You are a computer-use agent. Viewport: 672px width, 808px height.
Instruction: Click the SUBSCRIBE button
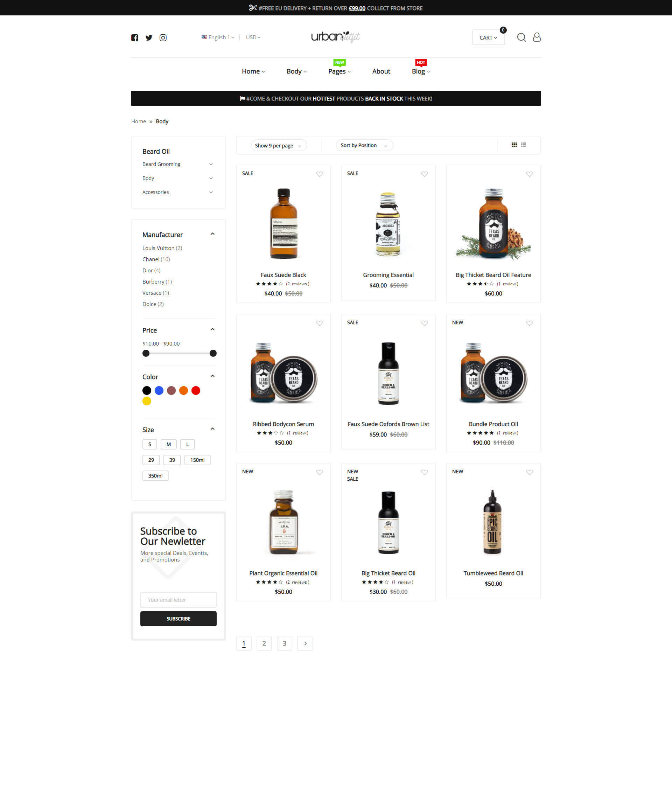pyautogui.click(x=178, y=619)
